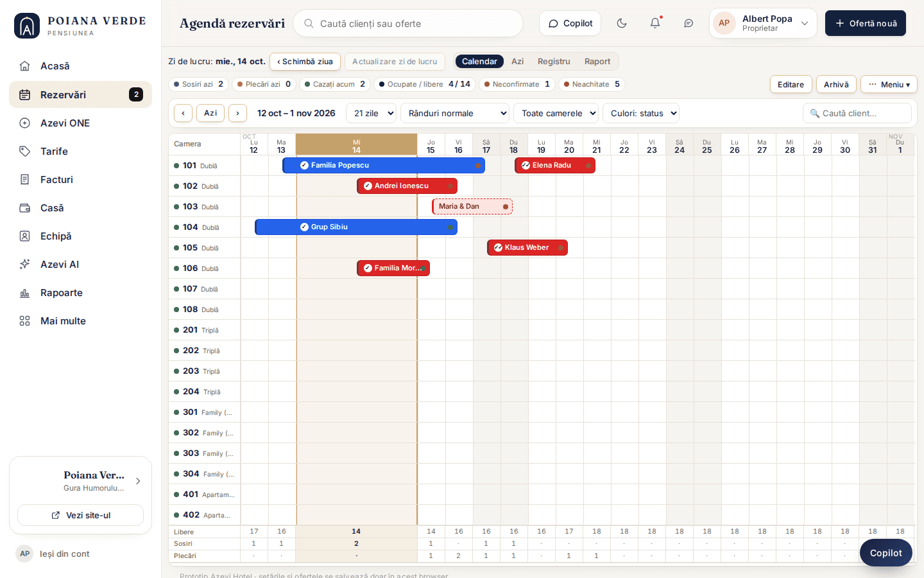Open the chat messages icon
The height and width of the screenshot is (578, 924).
(x=689, y=23)
